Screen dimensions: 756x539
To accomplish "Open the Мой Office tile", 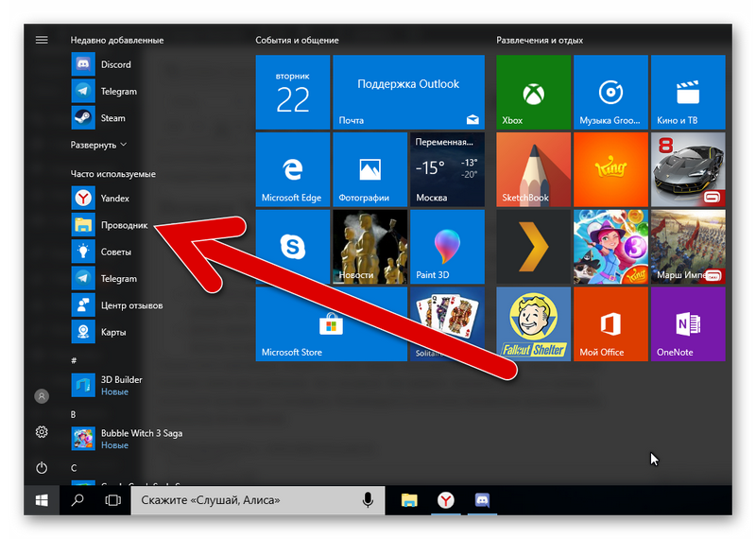I will (x=610, y=323).
